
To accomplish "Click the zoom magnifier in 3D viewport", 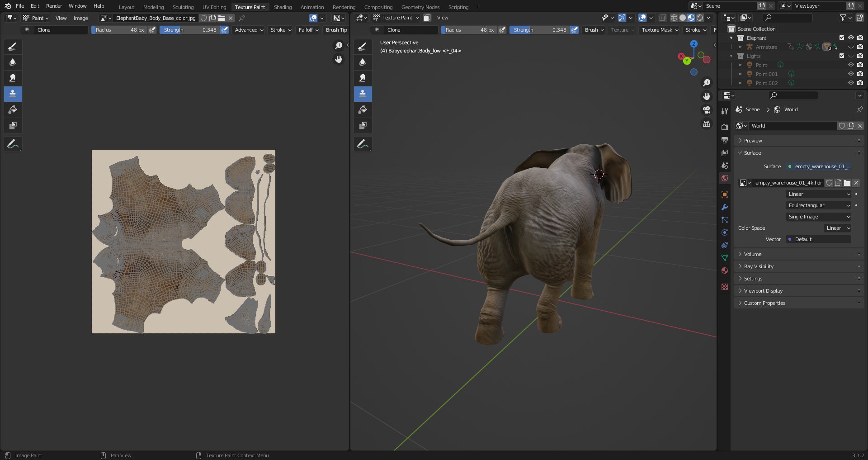I will [707, 83].
